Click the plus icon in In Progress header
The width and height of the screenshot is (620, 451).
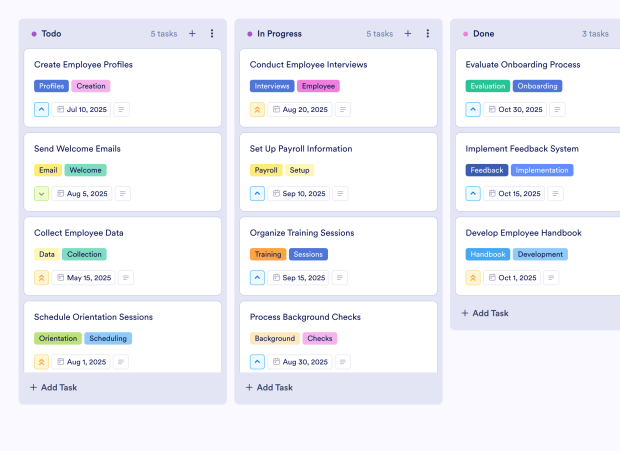(x=408, y=33)
